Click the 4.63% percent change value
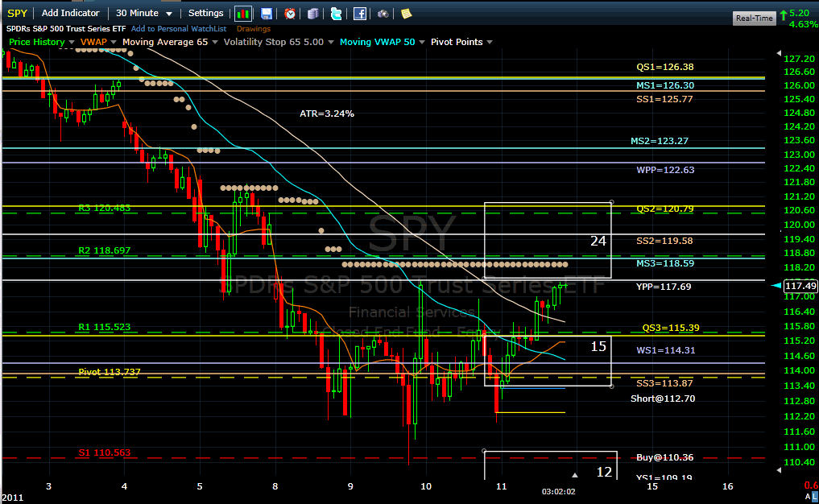The height and width of the screenshot is (504, 819). (x=804, y=24)
